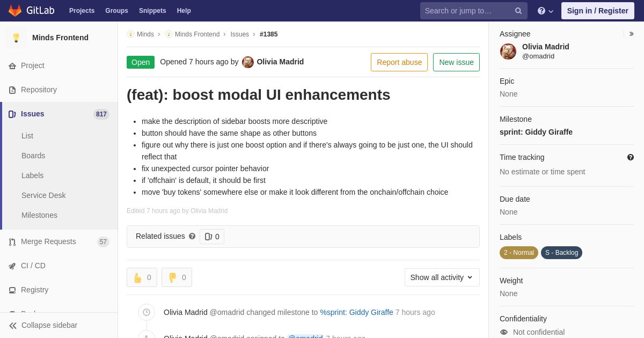The height and width of the screenshot is (338, 644).
Task: Click the GitLab fox logo
Action: 15,11
